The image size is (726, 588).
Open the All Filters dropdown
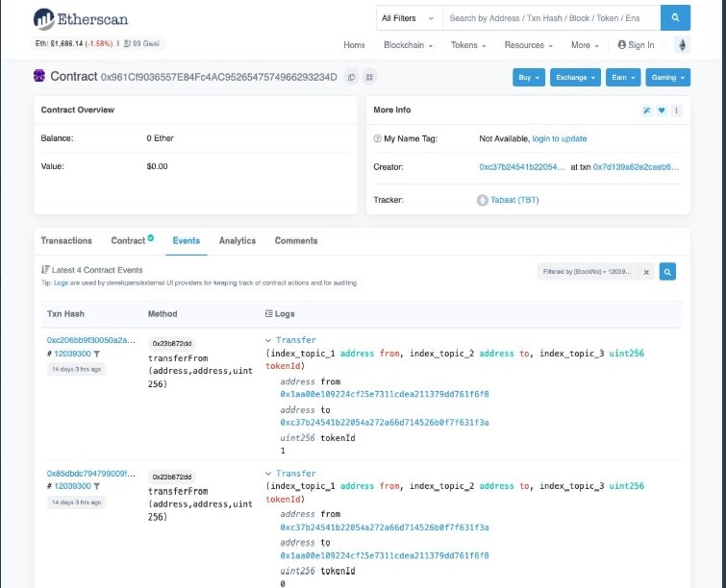[x=408, y=18]
